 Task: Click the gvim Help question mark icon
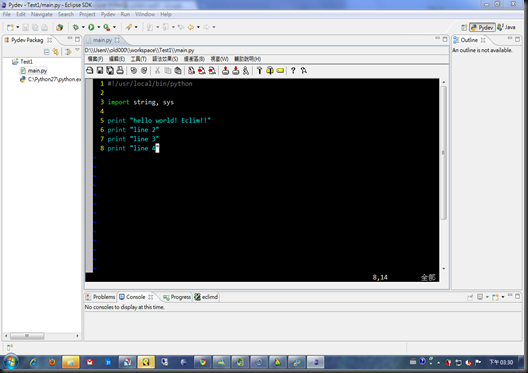(293, 70)
